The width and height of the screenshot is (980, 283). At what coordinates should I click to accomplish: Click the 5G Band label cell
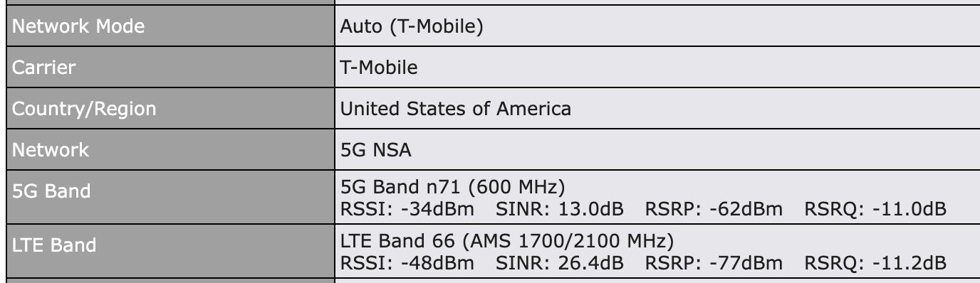click(x=167, y=191)
